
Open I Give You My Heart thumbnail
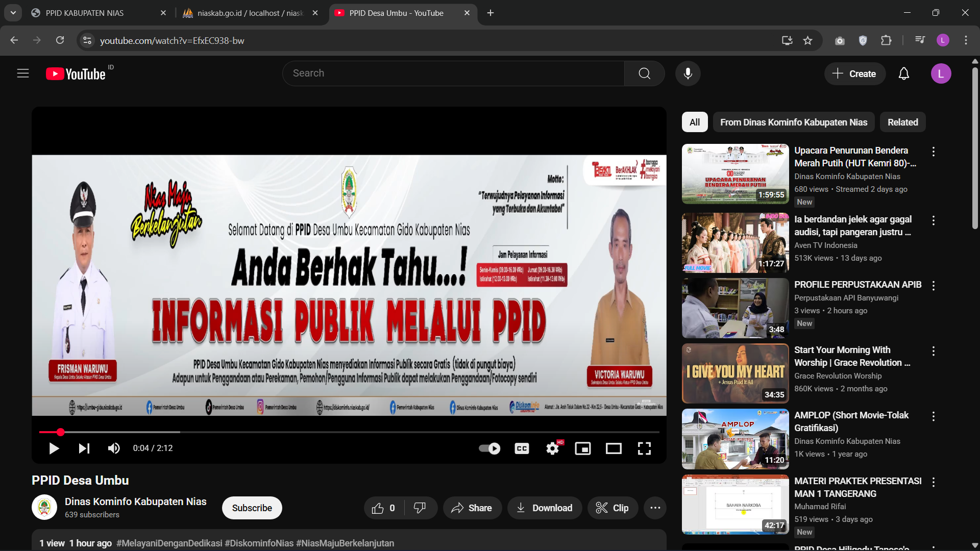pos(735,373)
